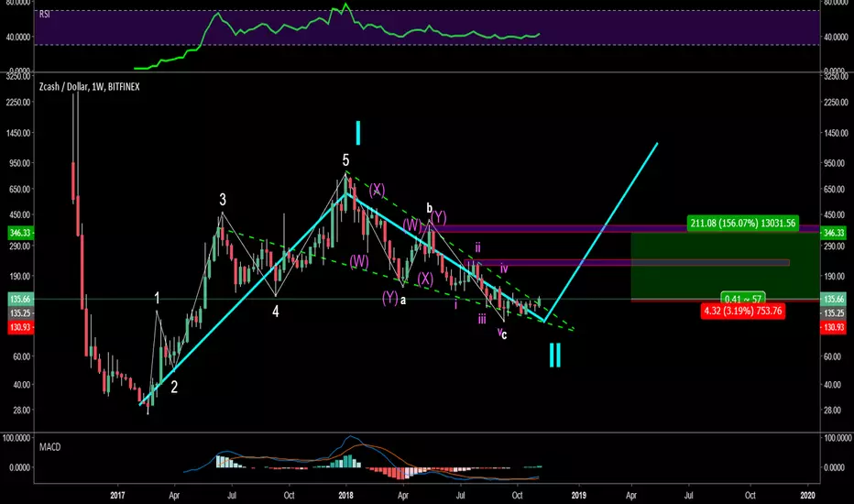Select the green 211.08 (156.07%) 13031.56 target label

[x=743, y=223]
